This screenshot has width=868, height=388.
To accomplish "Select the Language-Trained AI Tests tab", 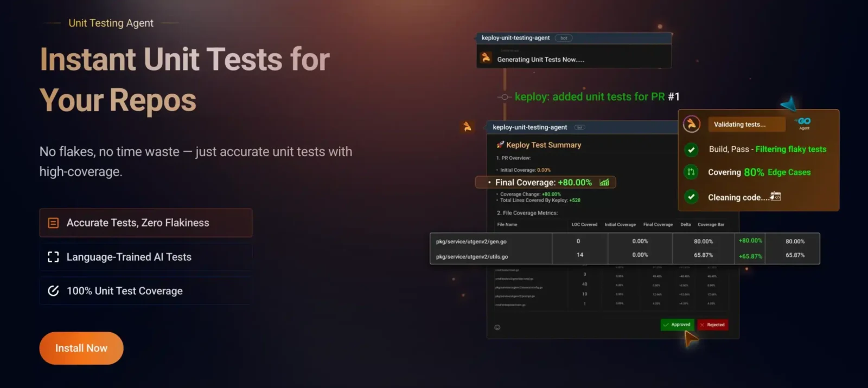I will pyautogui.click(x=145, y=257).
